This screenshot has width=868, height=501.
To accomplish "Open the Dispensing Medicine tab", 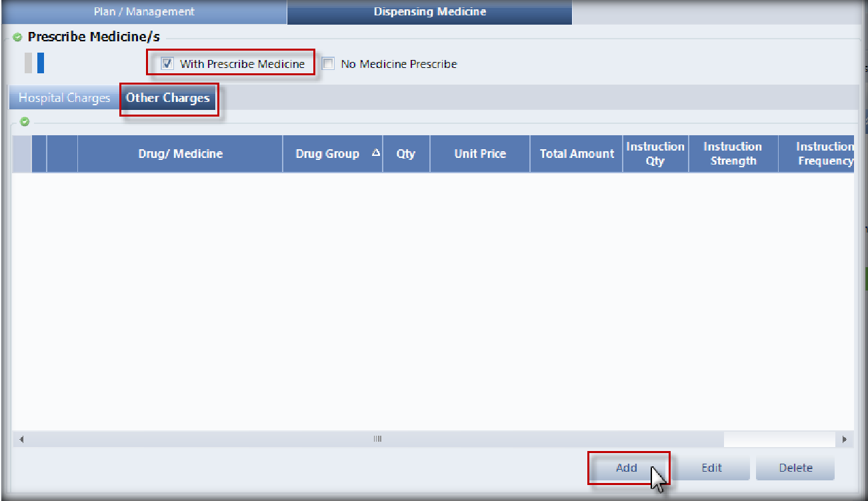I will click(429, 12).
